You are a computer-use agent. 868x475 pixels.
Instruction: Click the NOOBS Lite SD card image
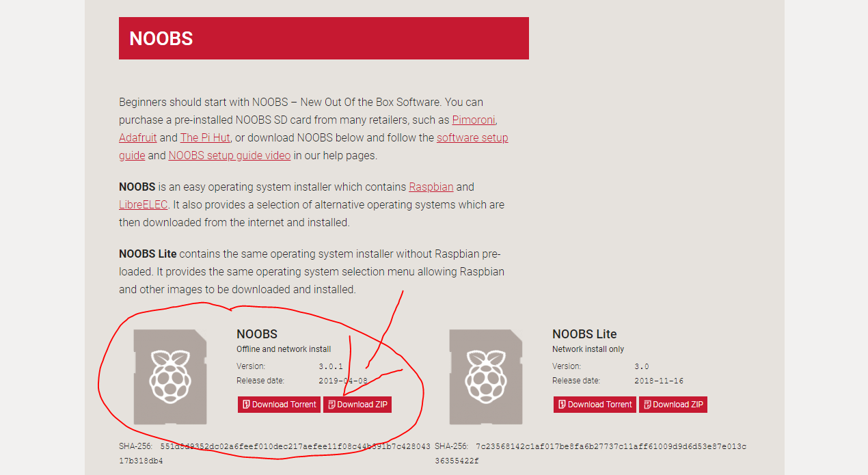coord(486,377)
